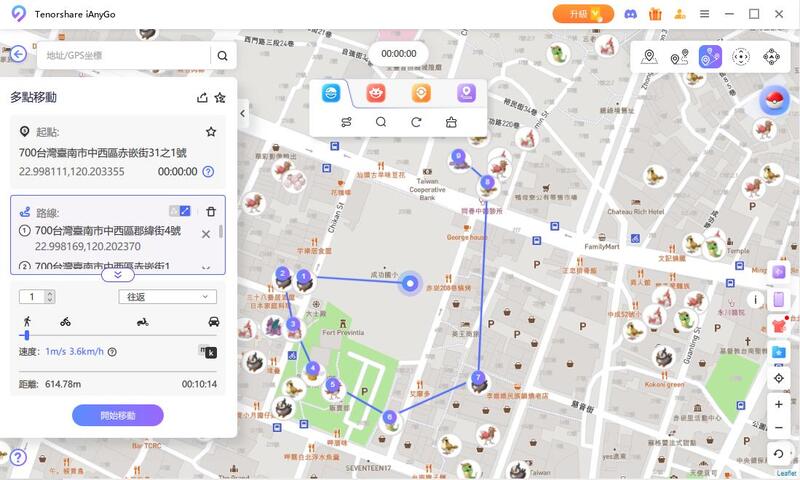The height and width of the screenshot is (480, 800).
Task: Switch to joystick movement mode
Action: [x=741, y=57]
